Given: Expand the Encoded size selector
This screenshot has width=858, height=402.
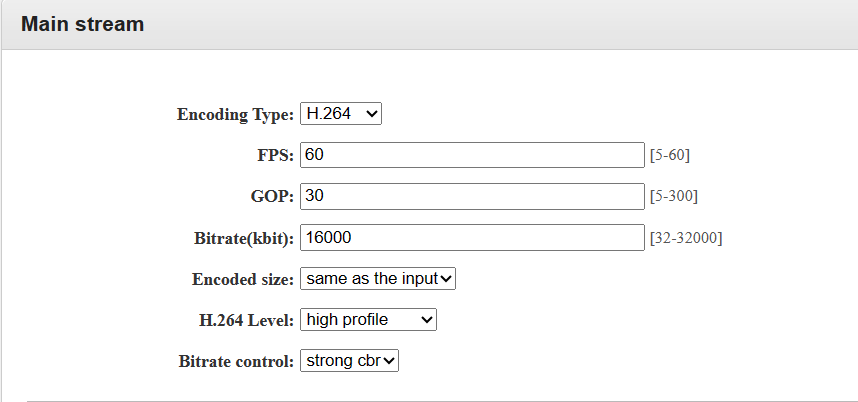Looking at the screenshot, I should click(x=377, y=278).
